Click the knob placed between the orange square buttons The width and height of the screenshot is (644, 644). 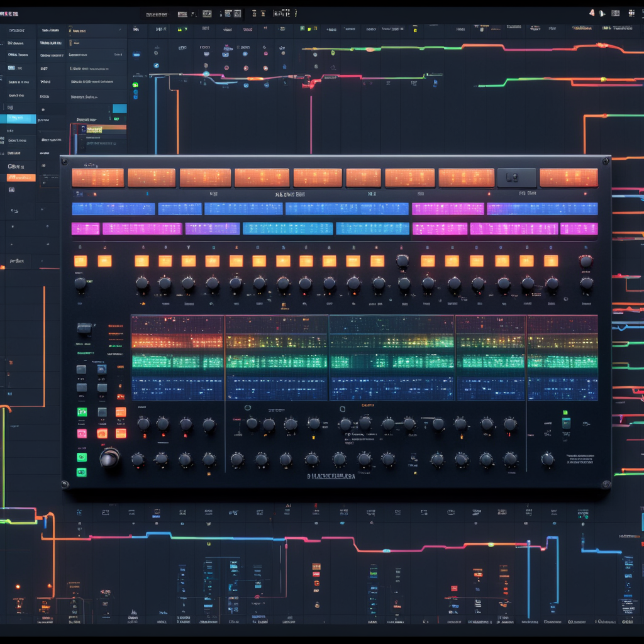click(402, 260)
